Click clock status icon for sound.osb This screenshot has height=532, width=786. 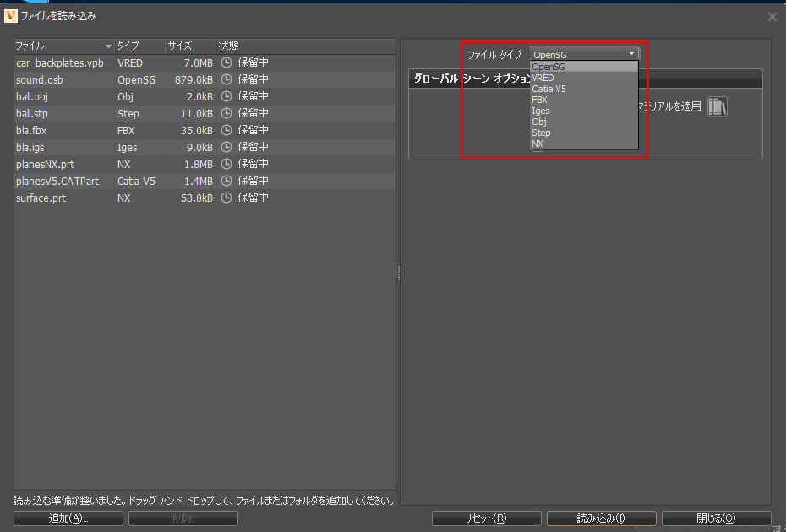pos(227,79)
